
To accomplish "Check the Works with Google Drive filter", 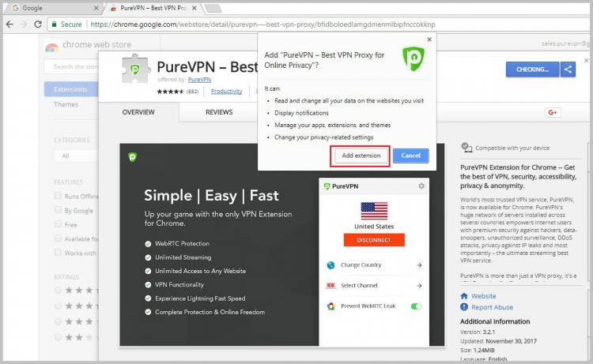I will point(58,252).
